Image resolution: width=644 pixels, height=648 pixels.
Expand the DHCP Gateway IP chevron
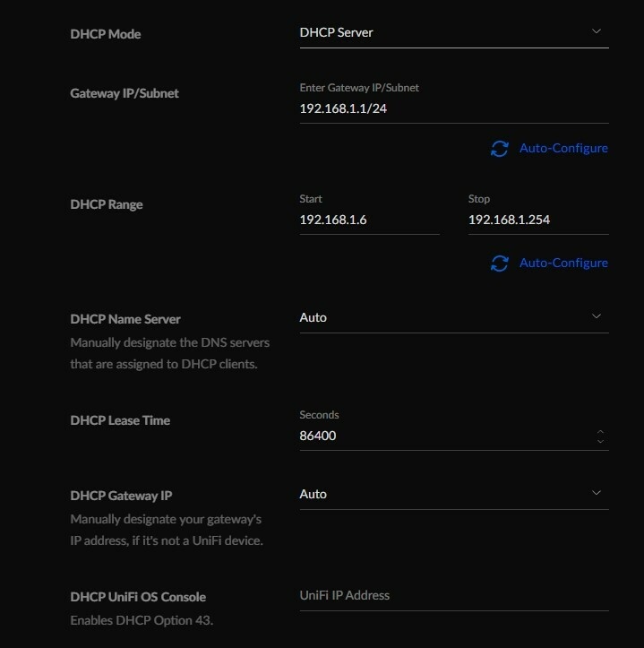click(597, 493)
